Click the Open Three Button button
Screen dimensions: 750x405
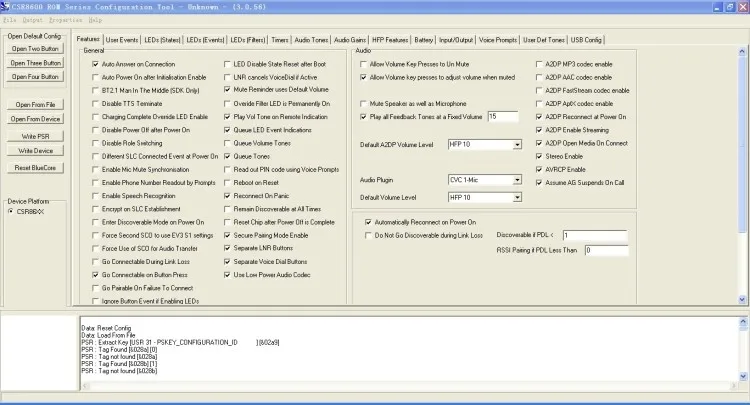[x=35, y=63]
